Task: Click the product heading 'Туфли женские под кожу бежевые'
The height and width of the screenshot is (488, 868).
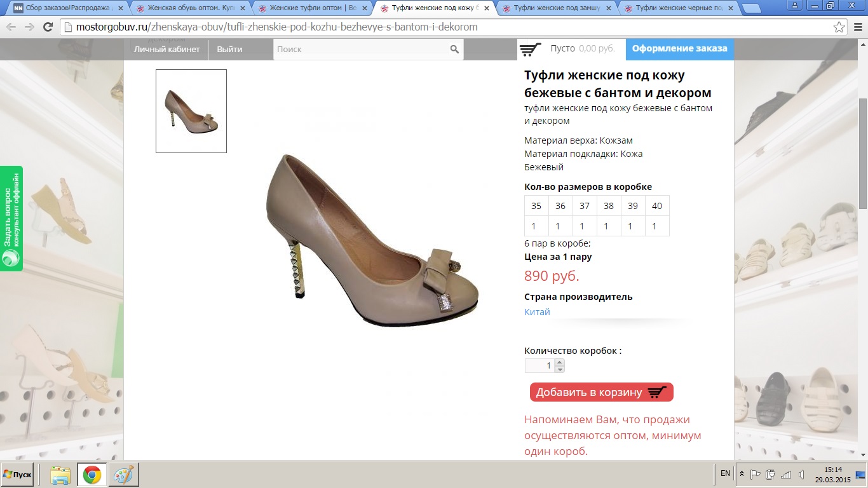Action: click(x=618, y=85)
